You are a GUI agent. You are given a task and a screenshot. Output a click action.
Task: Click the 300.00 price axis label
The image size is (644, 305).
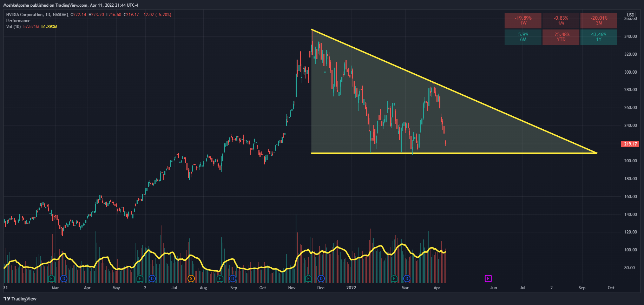point(630,72)
